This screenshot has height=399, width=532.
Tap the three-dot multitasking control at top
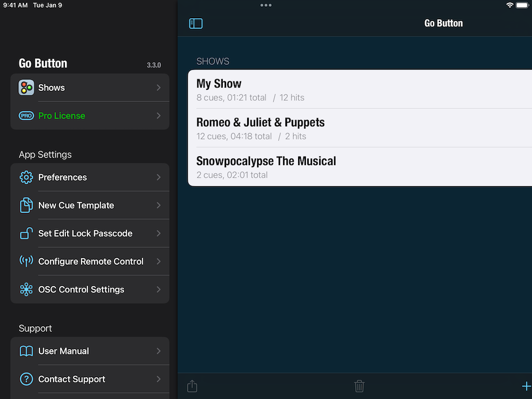click(x=266, y=6)
